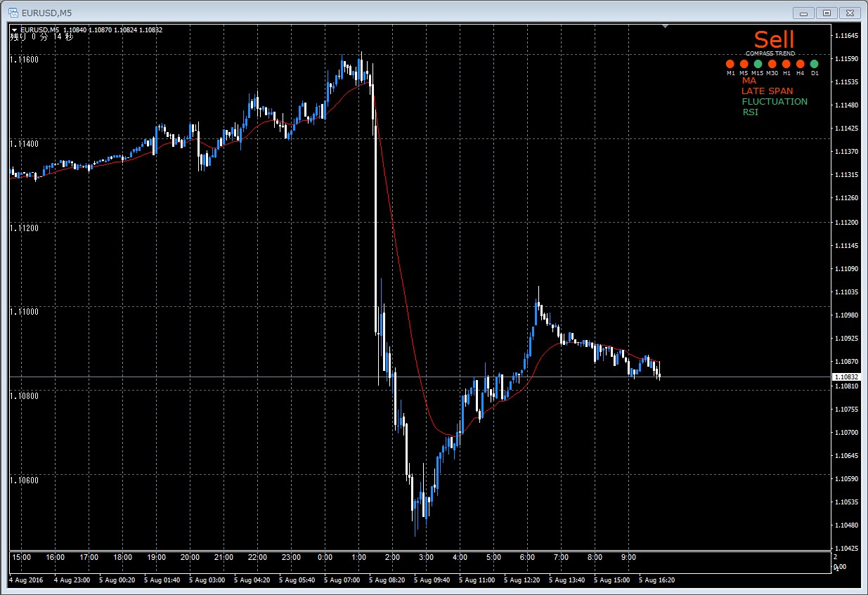Click the 1.11370 price on right scale
This screenshot has height=595, width=868.
[x=846, y=152]
